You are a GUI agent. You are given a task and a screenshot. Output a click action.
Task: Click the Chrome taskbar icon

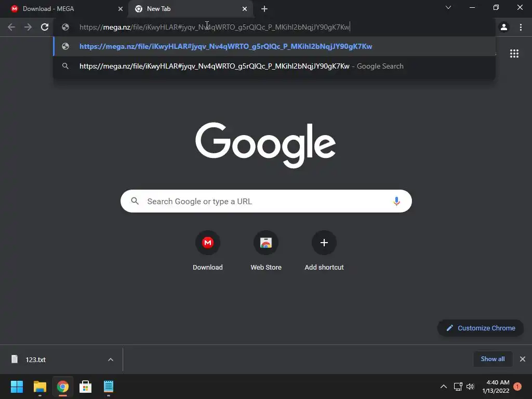(63, 387)
